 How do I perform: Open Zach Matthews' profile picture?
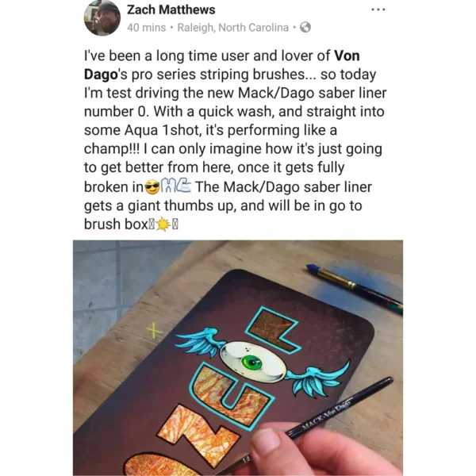[102, 18]
